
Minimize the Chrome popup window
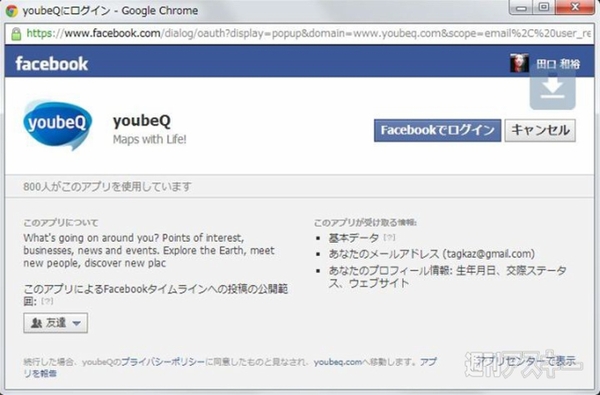(x=521, y=7)
